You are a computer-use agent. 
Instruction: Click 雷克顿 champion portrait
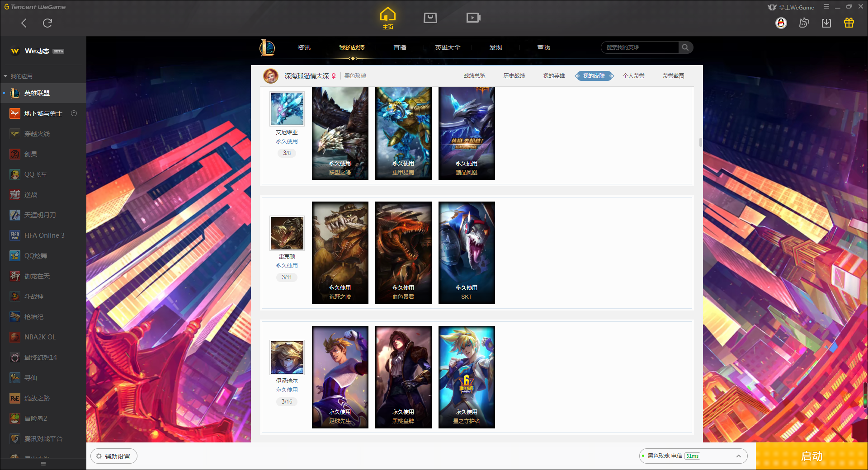click(287, 233)
